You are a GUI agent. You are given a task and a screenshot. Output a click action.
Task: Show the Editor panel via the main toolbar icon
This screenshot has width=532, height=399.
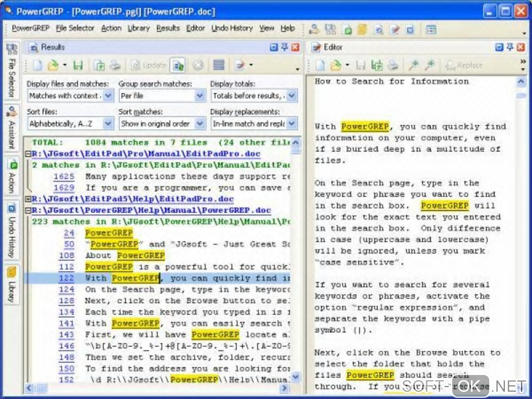coord(395,30)
